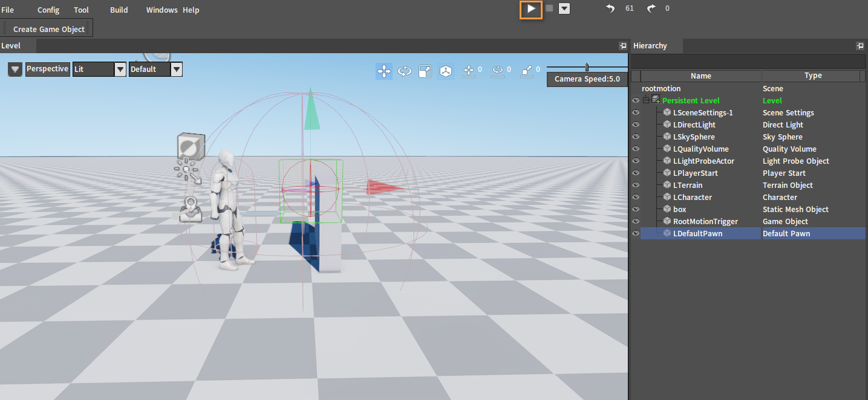The width and height of the screenshot is (868, 400).
Task: Adjust the camera speed slider handle
Action: point(587,67)
